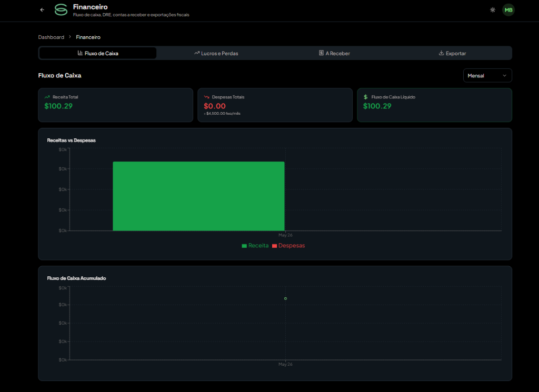The height and width of the screenshot is (392, 539).
Task: Go to Dashboard breadcrumb link
Action: (51, 37)
